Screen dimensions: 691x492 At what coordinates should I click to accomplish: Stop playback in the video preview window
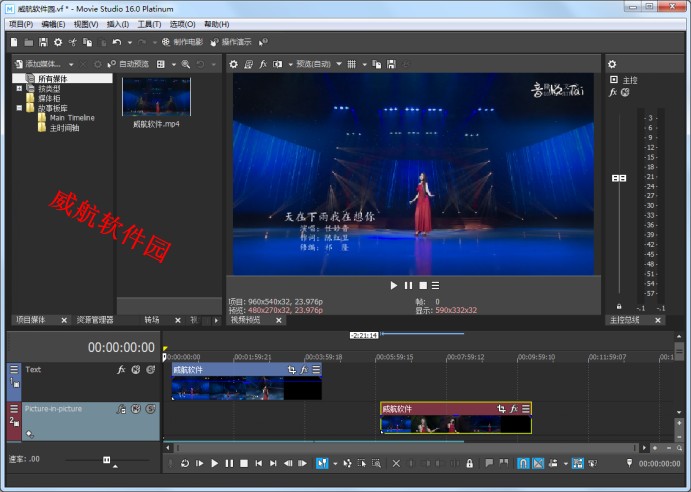(422, 285)
